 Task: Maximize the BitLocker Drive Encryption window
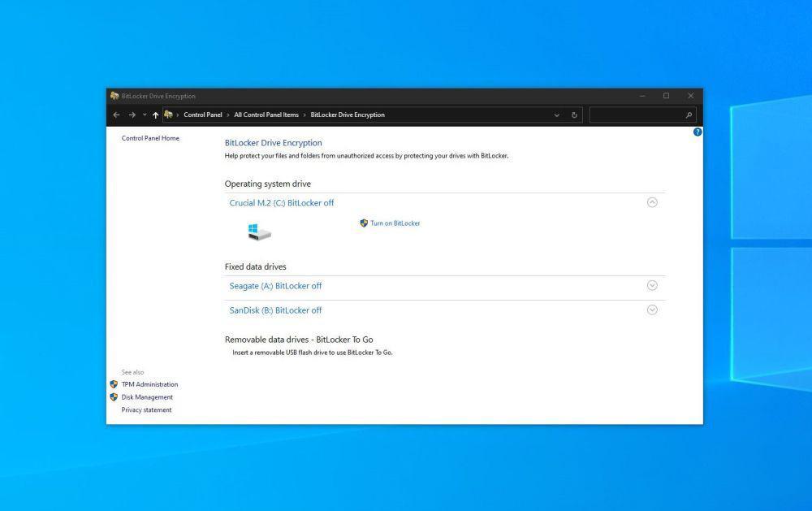[x=667, y=96]
